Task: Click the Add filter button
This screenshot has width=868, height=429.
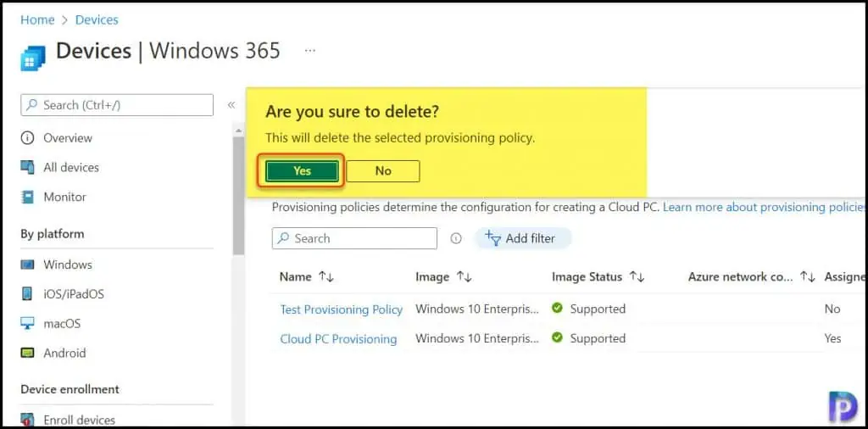Action: pos(522,238)
